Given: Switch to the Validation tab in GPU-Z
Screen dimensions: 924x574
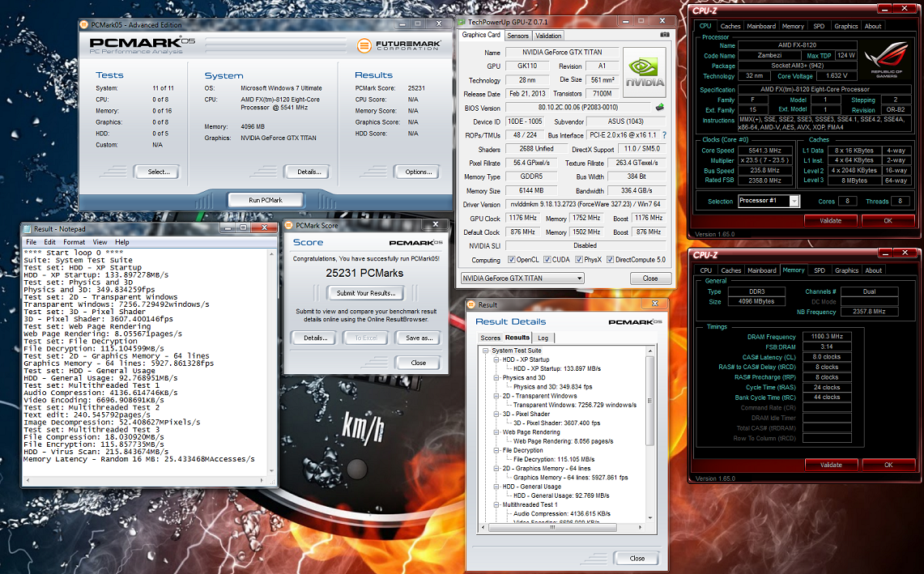Looking at the screenshot, I should point(548,36).
